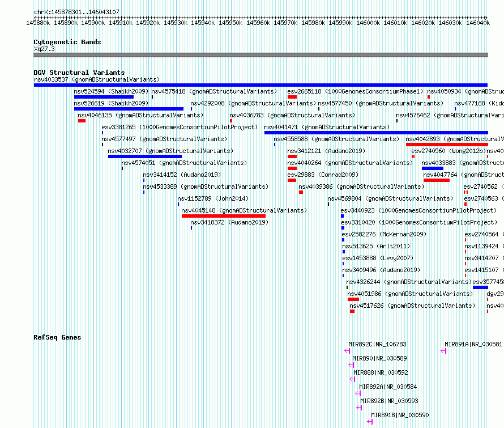Open the nsv4574051 variant label
This screenshot has height=428, width=504.
tap(184, 163)
